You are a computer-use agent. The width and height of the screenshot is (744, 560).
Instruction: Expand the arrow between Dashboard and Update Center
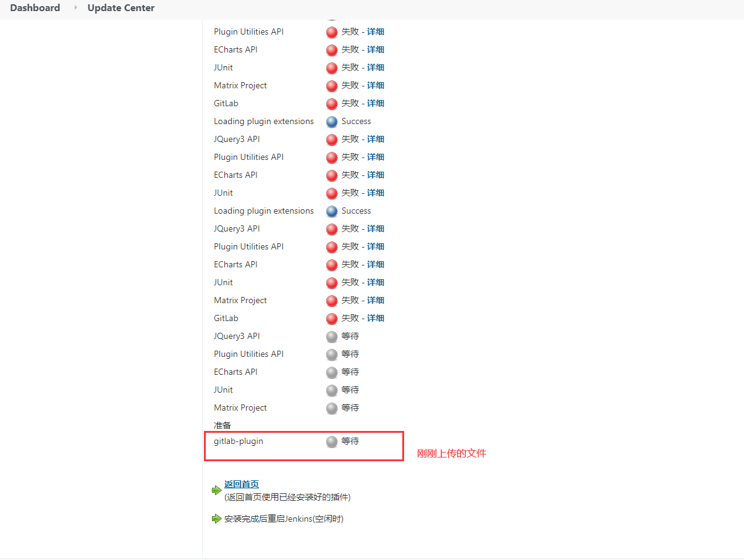point(76,8)
